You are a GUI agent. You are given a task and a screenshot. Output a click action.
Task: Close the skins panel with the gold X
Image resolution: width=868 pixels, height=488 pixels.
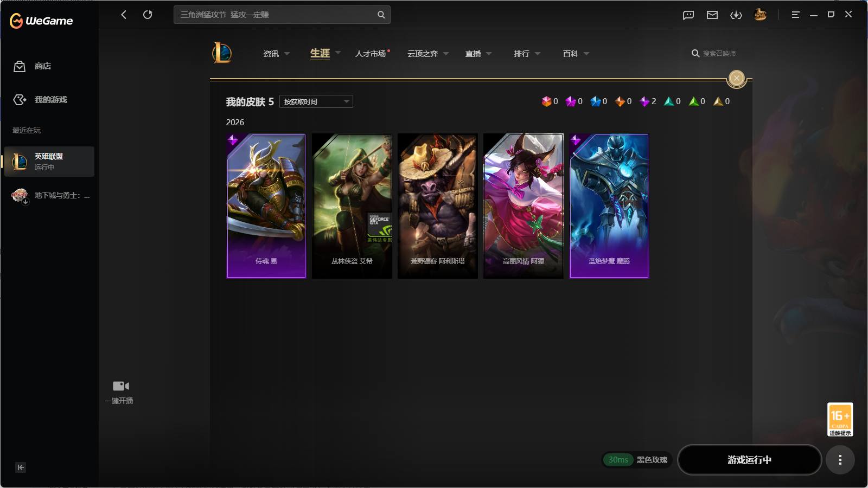737,79
